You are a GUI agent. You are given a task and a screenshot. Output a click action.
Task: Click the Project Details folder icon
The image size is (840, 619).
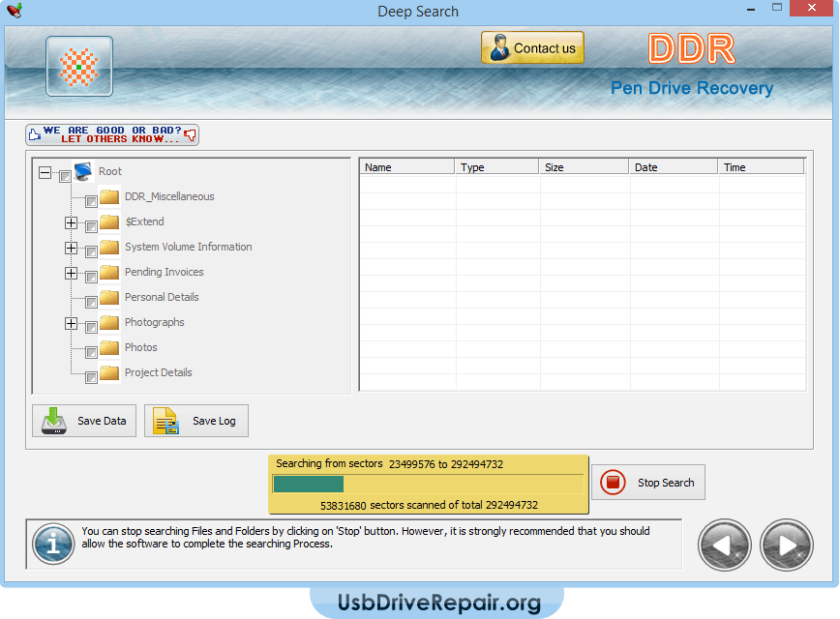109,372
